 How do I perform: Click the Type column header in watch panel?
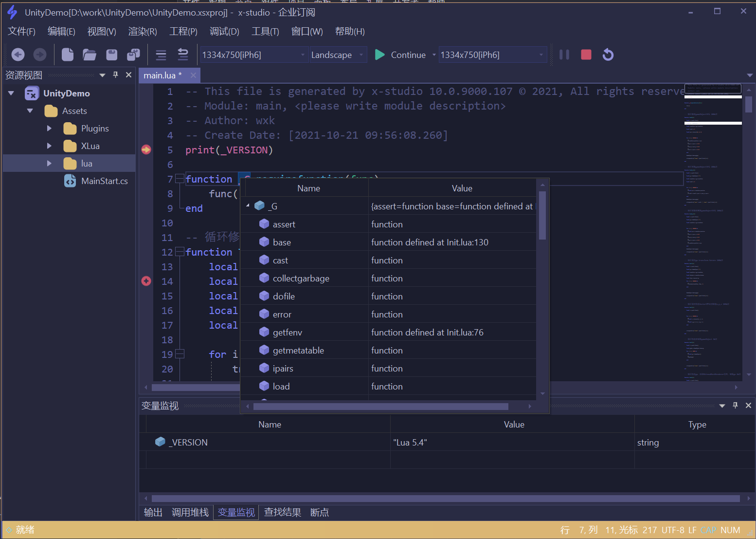click(697, 424)
